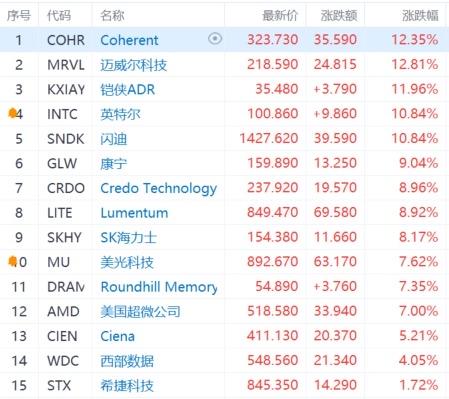Click the Ciena stock name
Screen dimensions: 449x399
pyautogui.click(x=118, y=336)
